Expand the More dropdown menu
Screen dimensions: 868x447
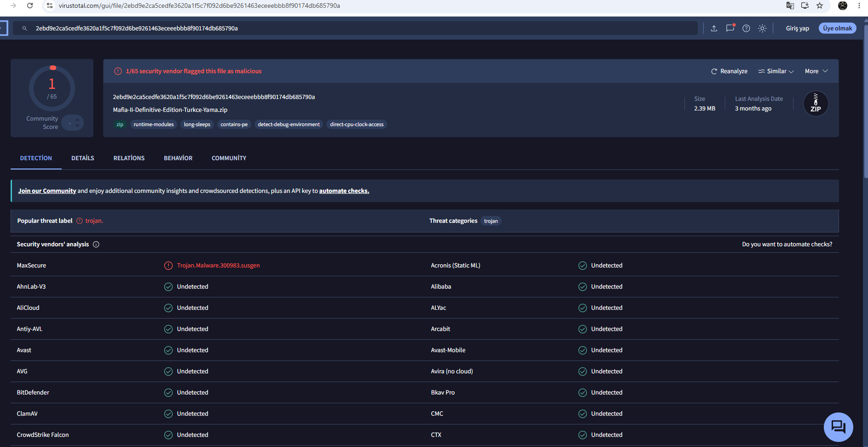pos(816,71)
